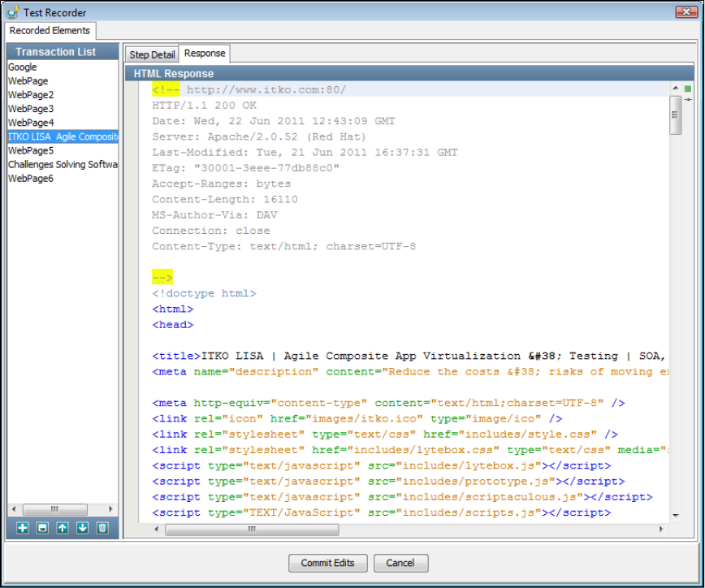This screenshot has height=588, width=705.
Task: Select Challenges Solving Software transaction
Action: coord(63,165)
